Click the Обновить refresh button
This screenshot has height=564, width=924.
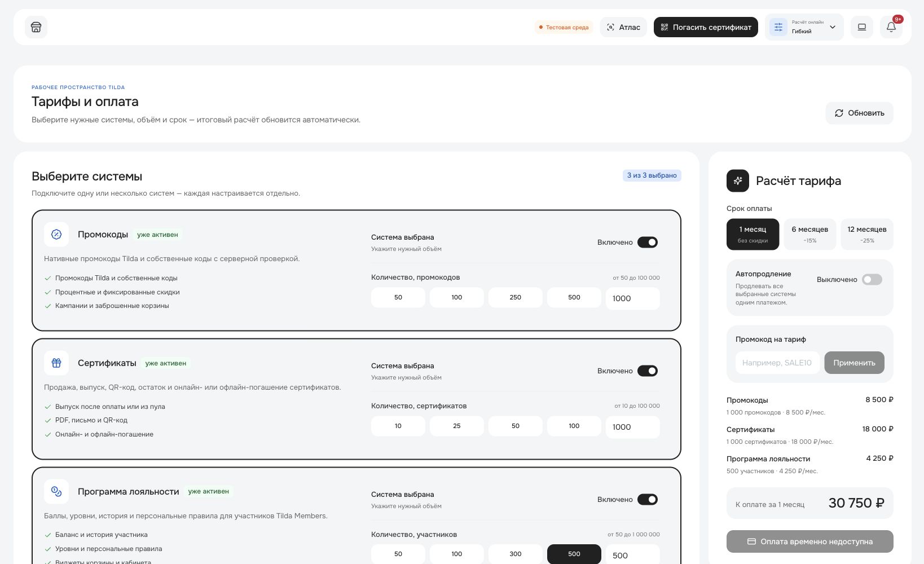point(859,113)
